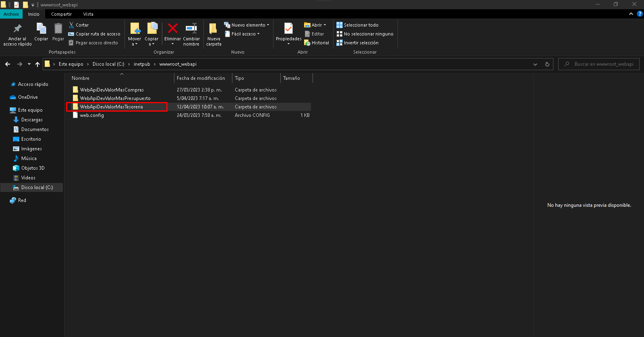Viewport: 644px width, 337px height.
Task: Click the Eliminar red X icon
Action: pyautogui.click(x=172, y=29)
